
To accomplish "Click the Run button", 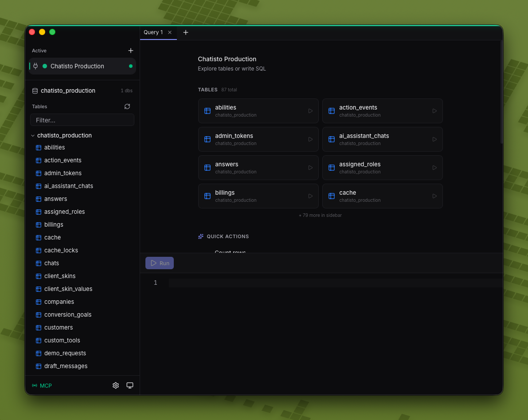I will pyautogui.click(x=160, y=263).
